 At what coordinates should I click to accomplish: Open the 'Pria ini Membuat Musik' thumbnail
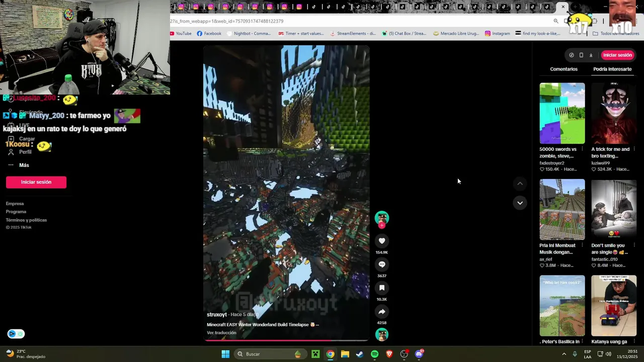(x=562, y=210)
